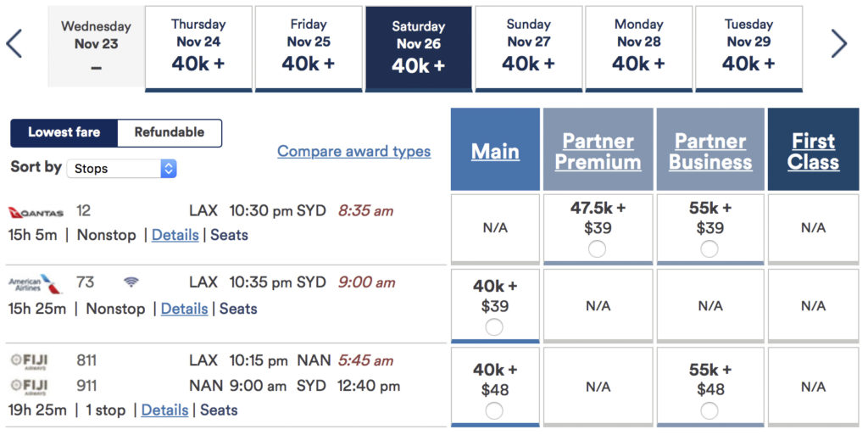Sort by Partner Premium column header
Viewport: 868px width, 435px height.
[x=598, y=152]
